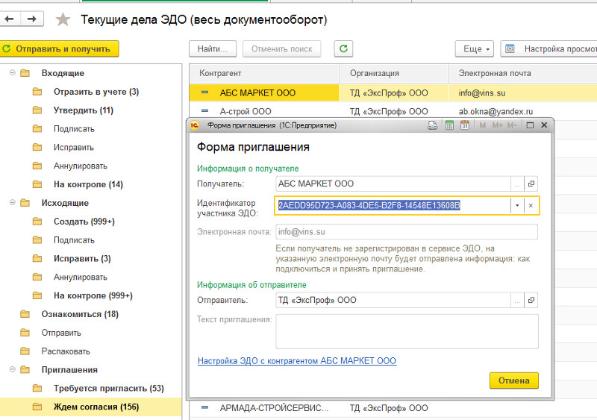Open the ЭДО identifier dropdown arrow
Image resolution: width=597 pixels, height=420 pixels.
coord(517,206)
